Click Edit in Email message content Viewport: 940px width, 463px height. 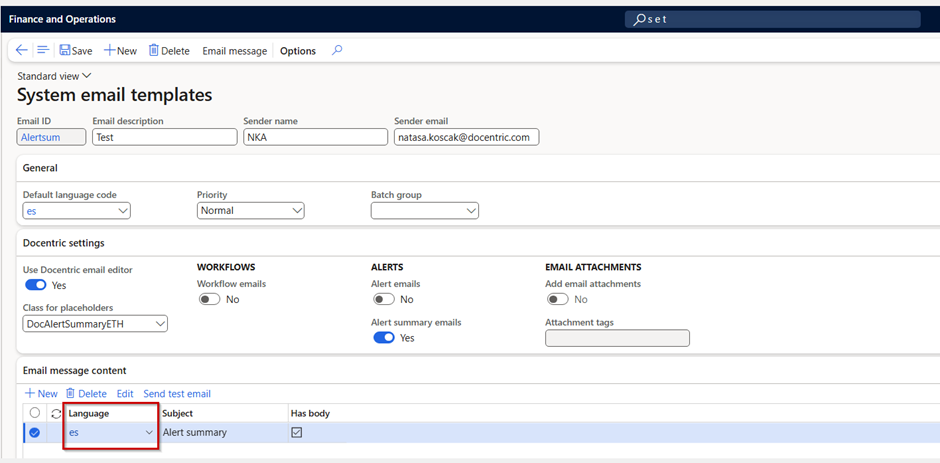(x=125, y=394)
